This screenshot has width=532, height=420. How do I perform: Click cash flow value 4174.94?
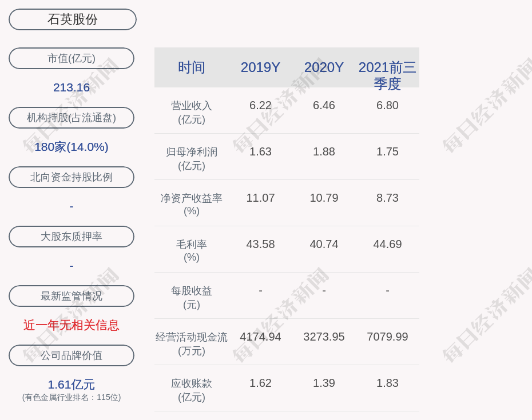[x=261, y=337]
